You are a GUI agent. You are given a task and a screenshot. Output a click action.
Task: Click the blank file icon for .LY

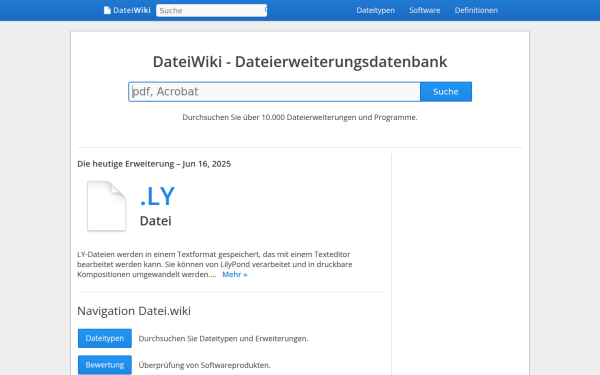(106, 206)
